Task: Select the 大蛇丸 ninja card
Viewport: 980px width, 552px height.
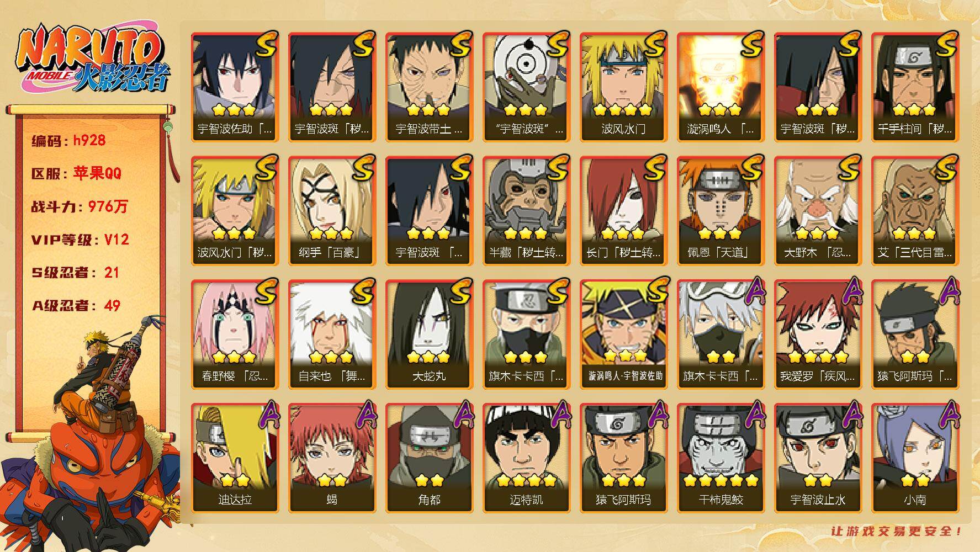Action: tap(429, 334)
